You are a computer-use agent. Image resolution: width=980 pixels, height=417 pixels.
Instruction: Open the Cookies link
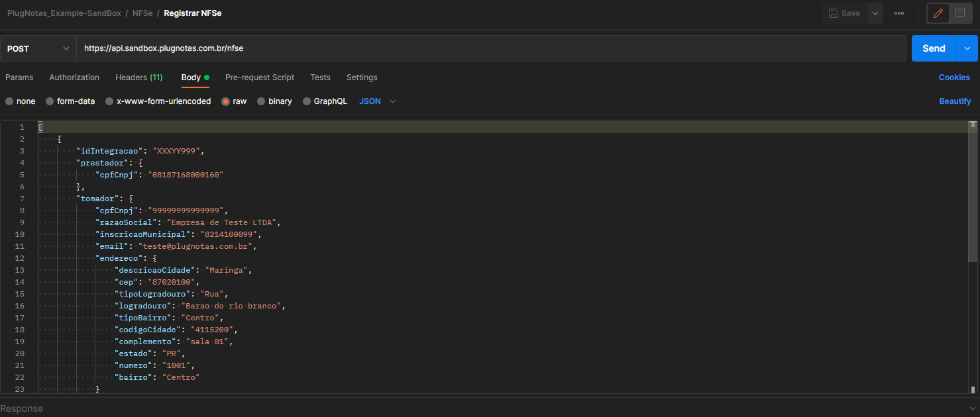click(x=954, y=77)
